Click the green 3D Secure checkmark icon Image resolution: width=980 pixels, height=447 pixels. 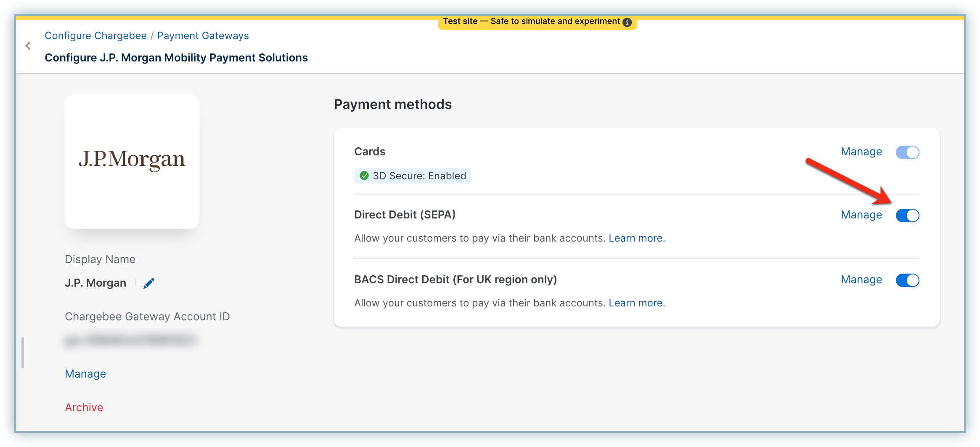coord(364,176)
